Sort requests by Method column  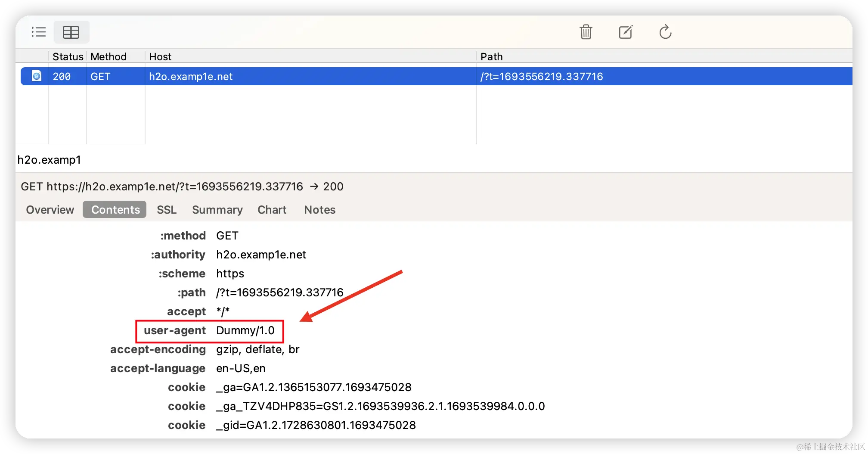108,56
